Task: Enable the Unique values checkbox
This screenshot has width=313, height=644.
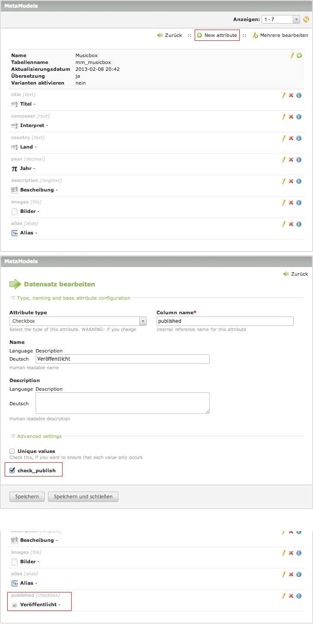Action: click(12, 451)
